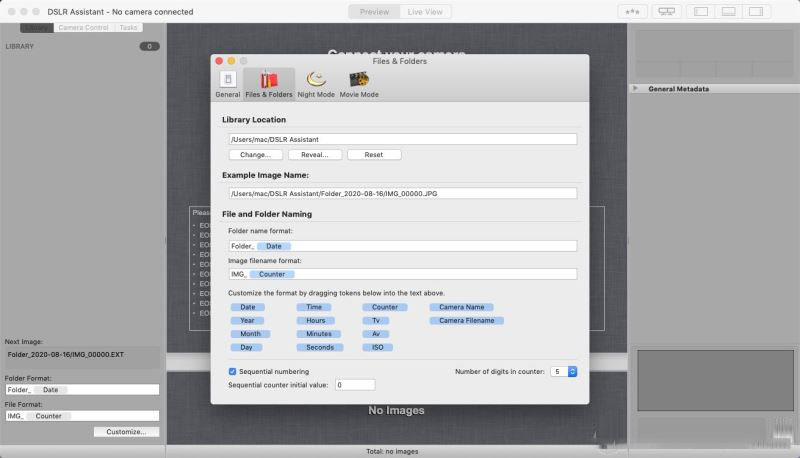Select the Hours token

coord(315,320)
